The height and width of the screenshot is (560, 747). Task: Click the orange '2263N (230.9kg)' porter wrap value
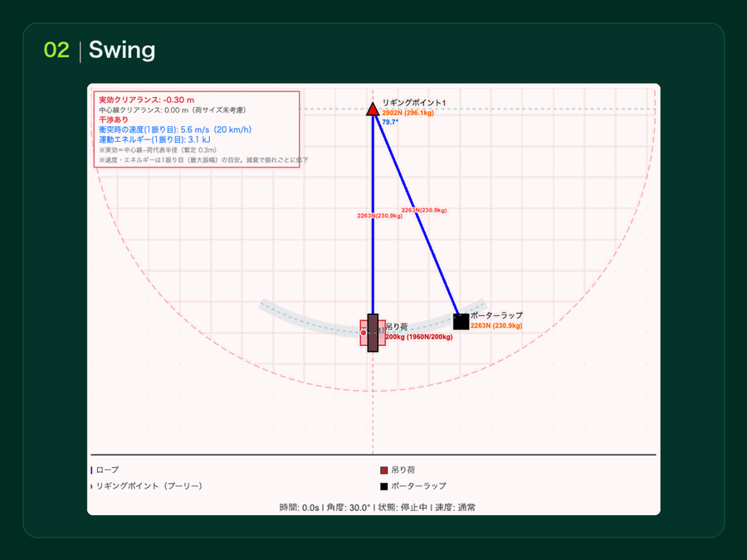pos(496,326)
